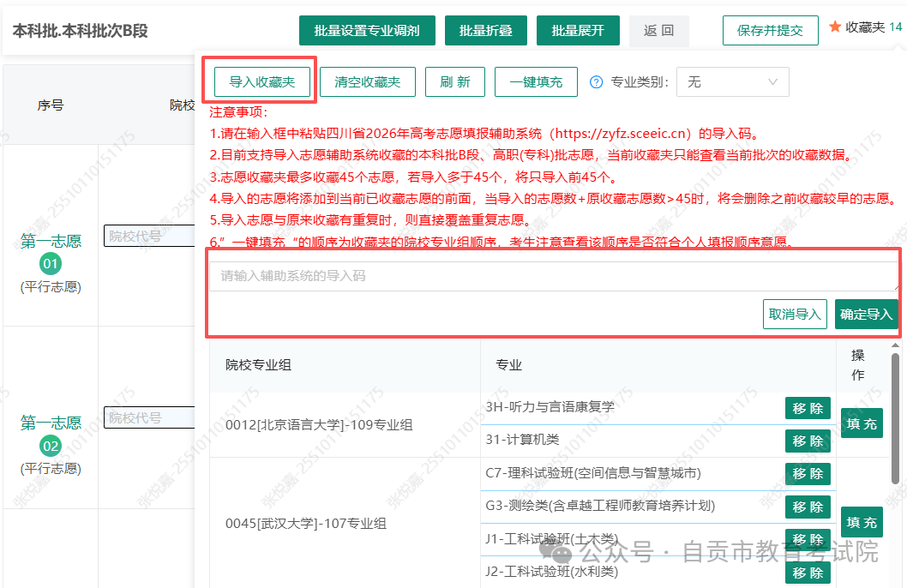Click the 收藏夹 count 14
The height and width of the screenshot is (588, 907).
click(x=896, y=27)
